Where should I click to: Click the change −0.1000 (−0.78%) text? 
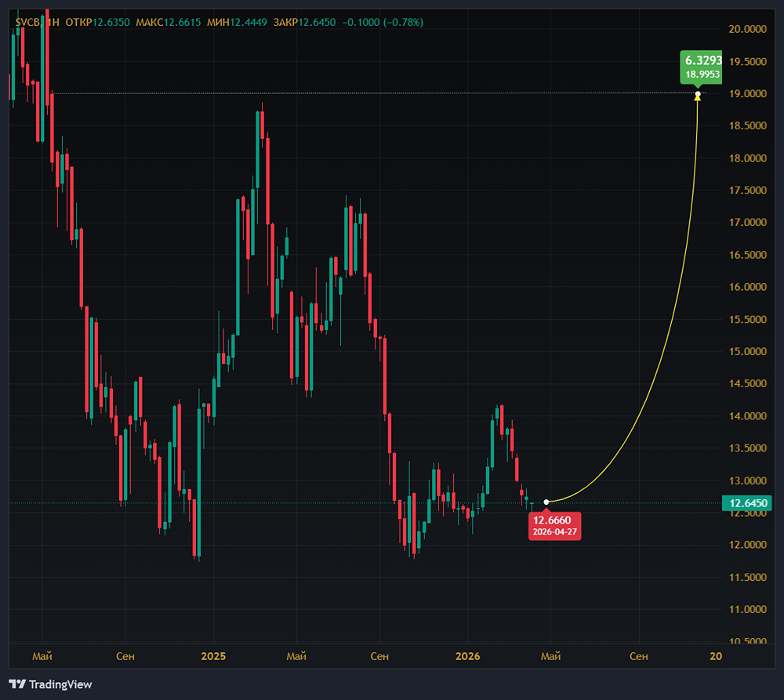click(383, 23)
